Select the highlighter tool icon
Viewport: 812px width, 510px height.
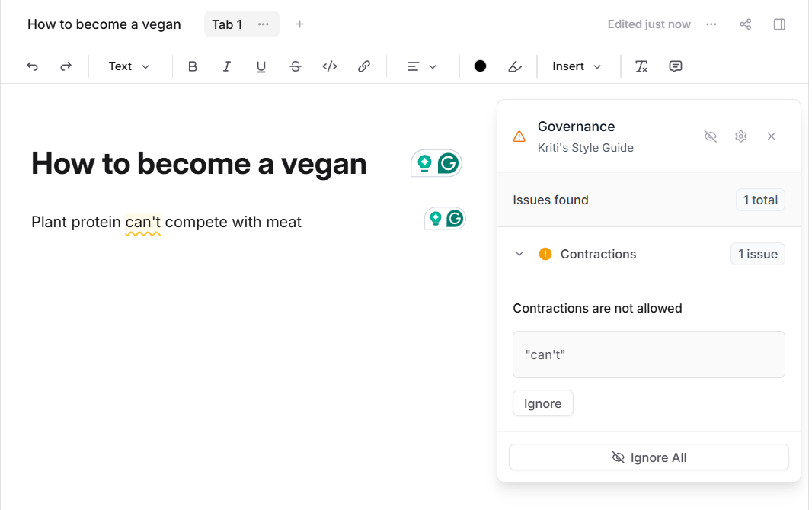(515, 66)
